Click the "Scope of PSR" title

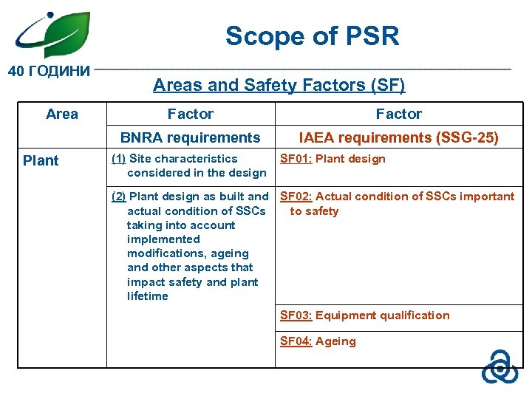pos(312,36)
